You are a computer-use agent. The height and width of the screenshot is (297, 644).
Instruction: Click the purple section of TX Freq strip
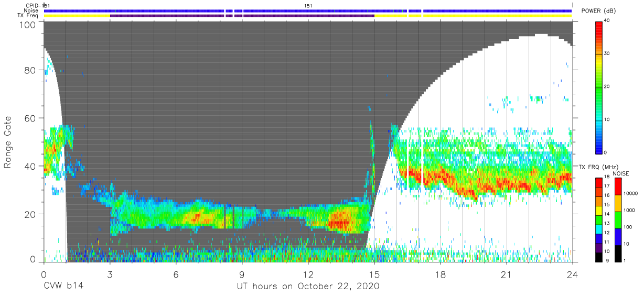coord(242,16)
